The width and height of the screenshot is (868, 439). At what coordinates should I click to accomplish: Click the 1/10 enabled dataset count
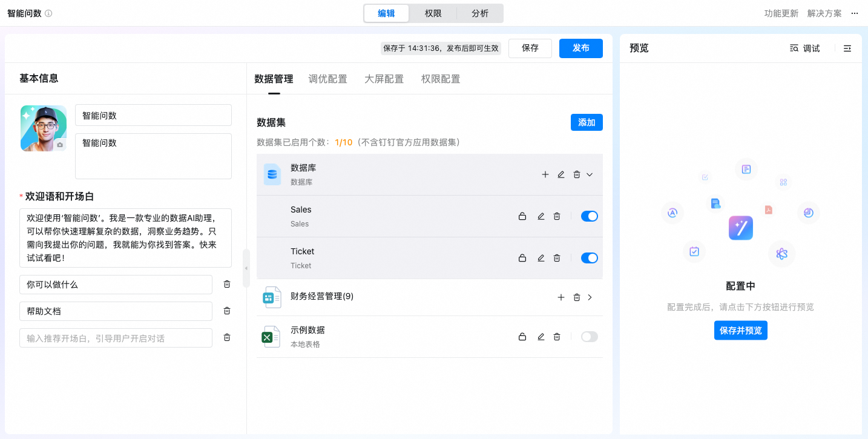click(x=343, y=142)
